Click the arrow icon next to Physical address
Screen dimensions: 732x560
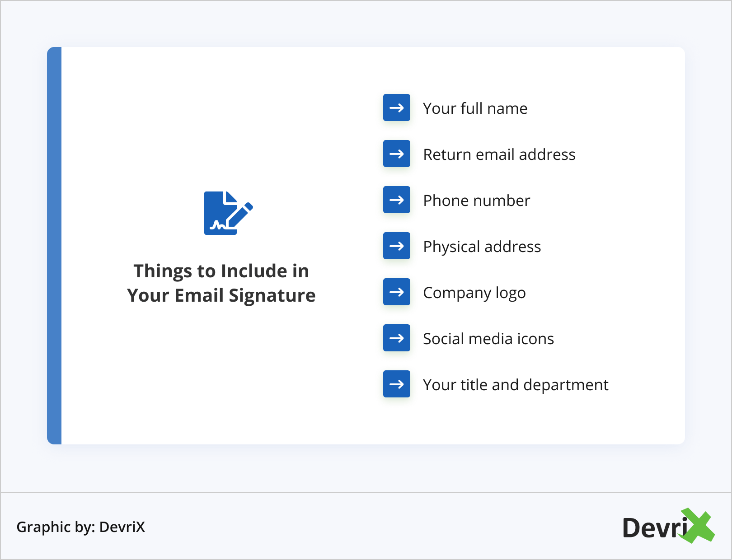396,246
